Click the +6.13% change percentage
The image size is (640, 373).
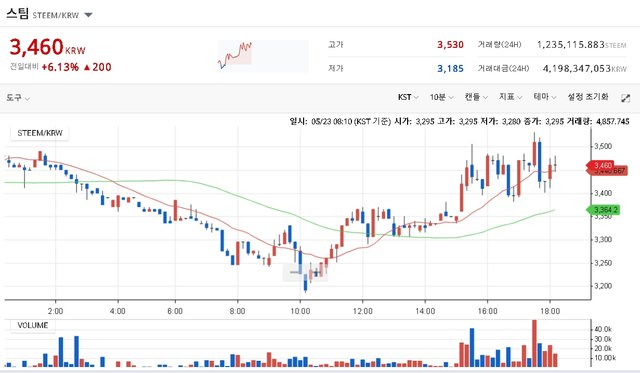60,67
